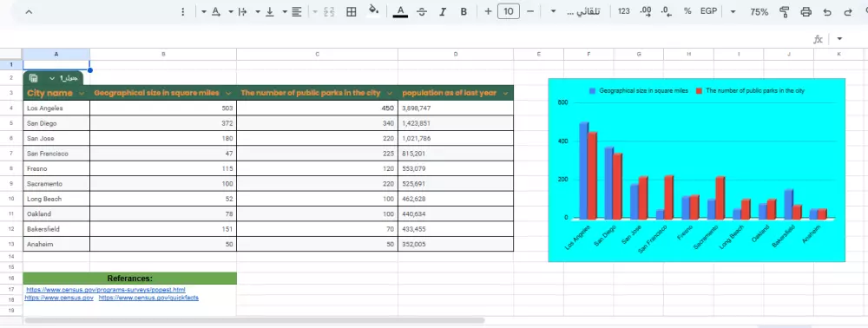
Task: Open the census popest.html link
Action: (x=106, y=289)
